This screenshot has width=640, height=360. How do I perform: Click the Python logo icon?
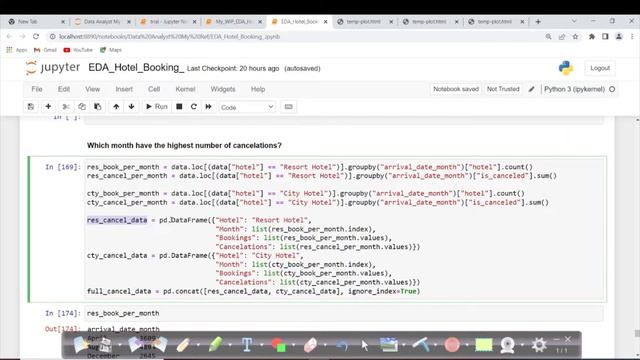(566, 68)
